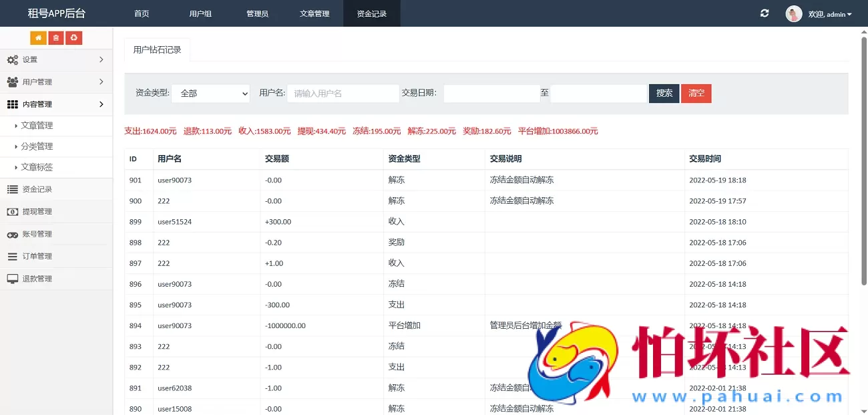Click the 提现管理 money icon
This screenshot has height=415, width=868.
(x=11, y=211)
